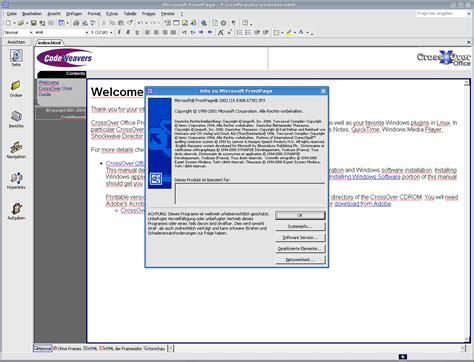Click the Undo arrow icon
This screenshot has width=474, height=362.
point(140,23)
